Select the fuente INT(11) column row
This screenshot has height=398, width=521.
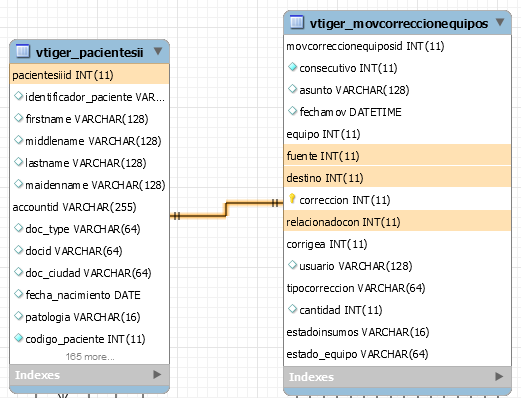[397, 155]
